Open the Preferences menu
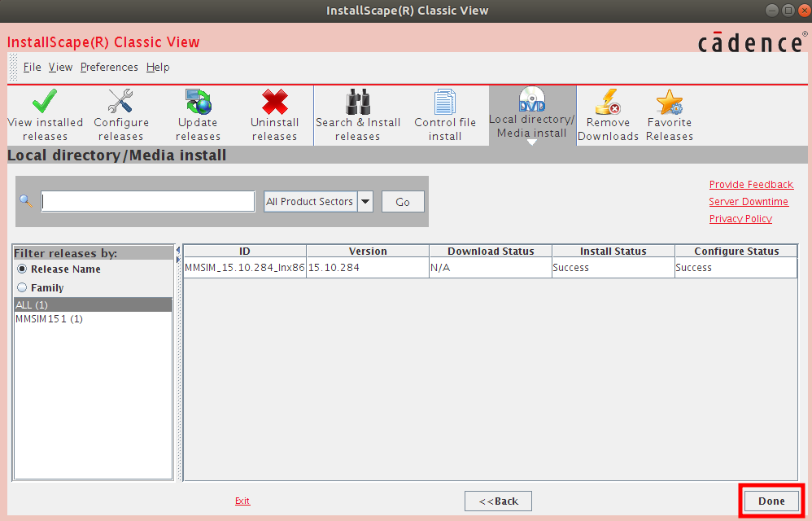This screenshot has width=812, height=521. [109, 68]
